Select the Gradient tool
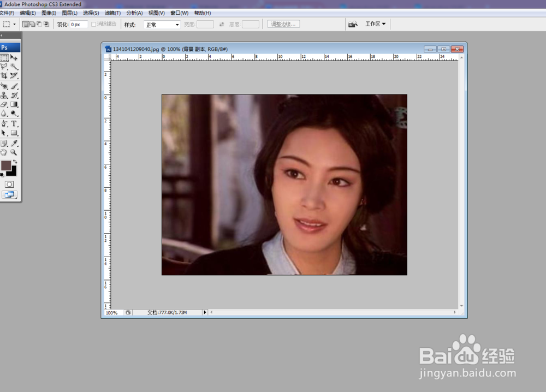546x392 pixels. click(14, 104)
